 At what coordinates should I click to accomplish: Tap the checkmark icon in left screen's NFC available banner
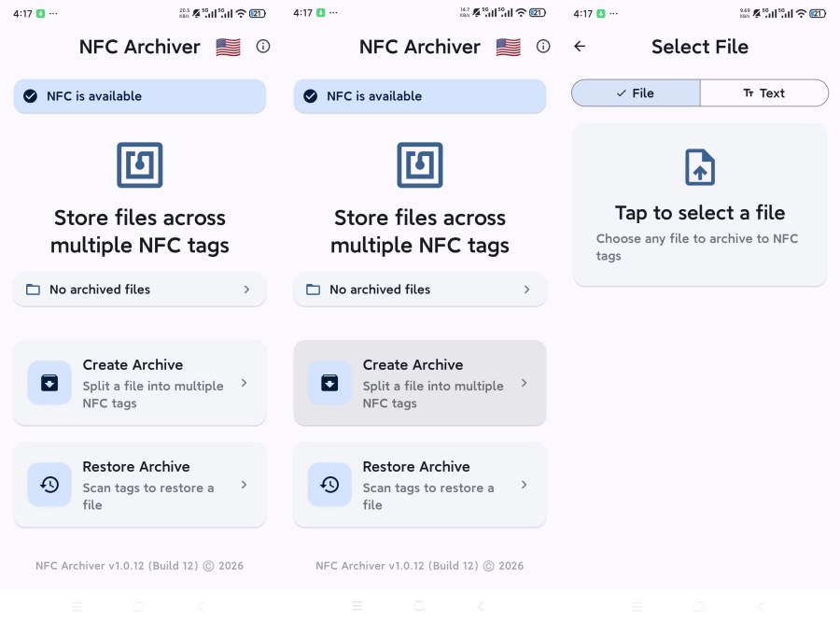31,96
